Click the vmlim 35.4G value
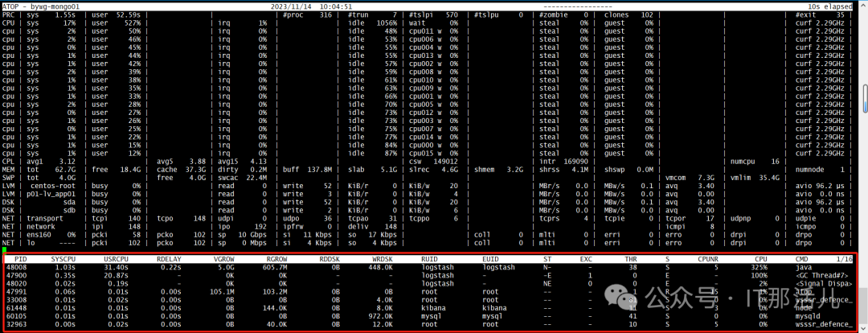This screenshot has width=868, height=333. point(755,177)
